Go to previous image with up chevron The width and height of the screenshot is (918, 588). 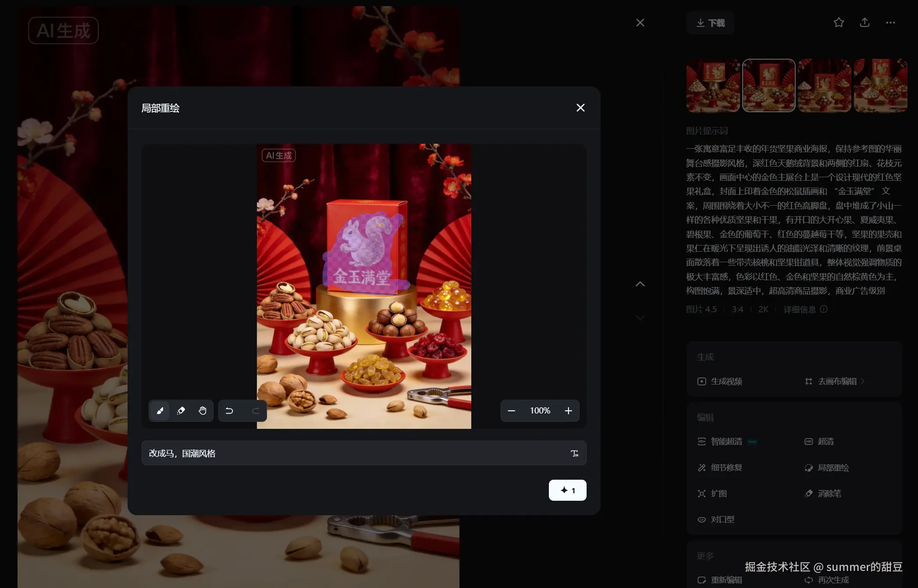640,284
